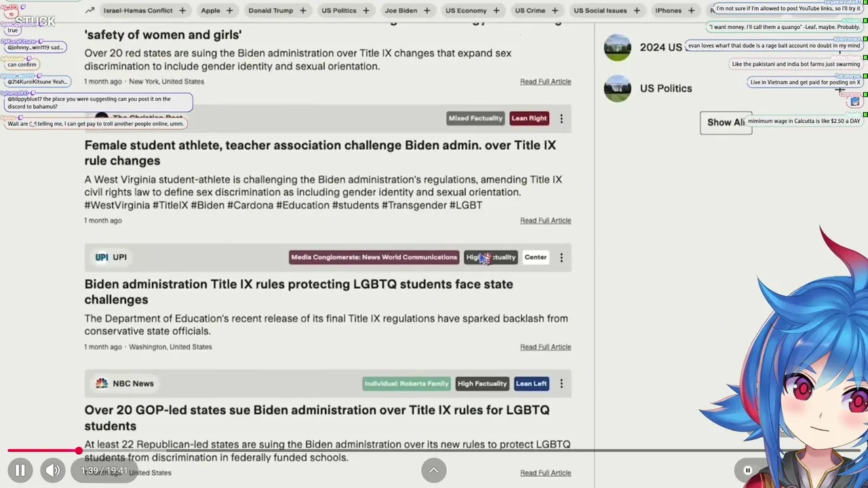This screenshot has width=868, height=488.
Task: Mute the video with the speaker button
Action: (53, 470)
